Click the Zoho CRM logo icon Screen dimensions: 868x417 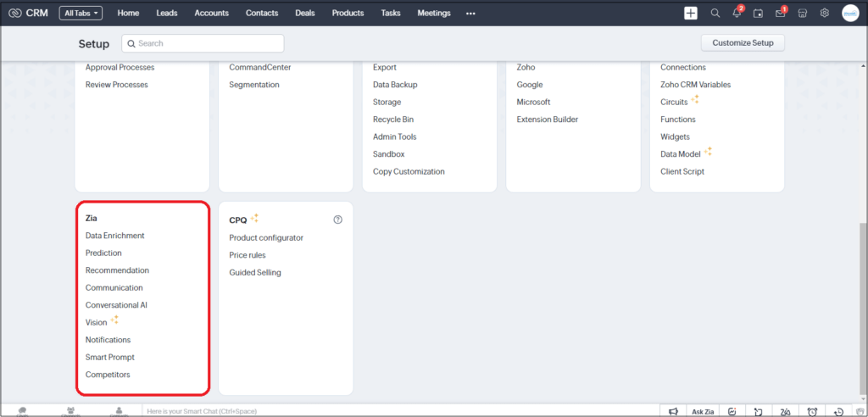pyautogui.click(x=15, y=13)
